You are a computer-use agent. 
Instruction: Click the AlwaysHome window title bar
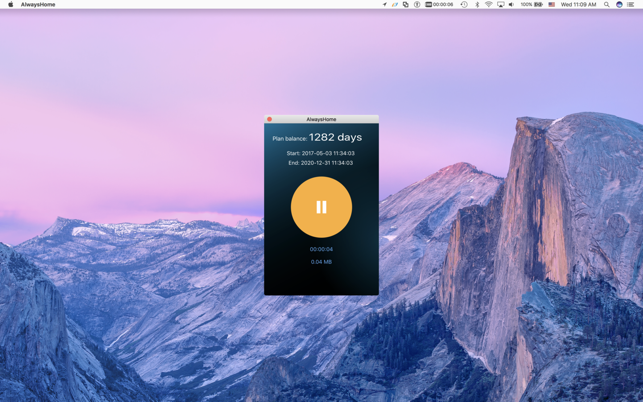pyautogui.click(x=321, y=119)
